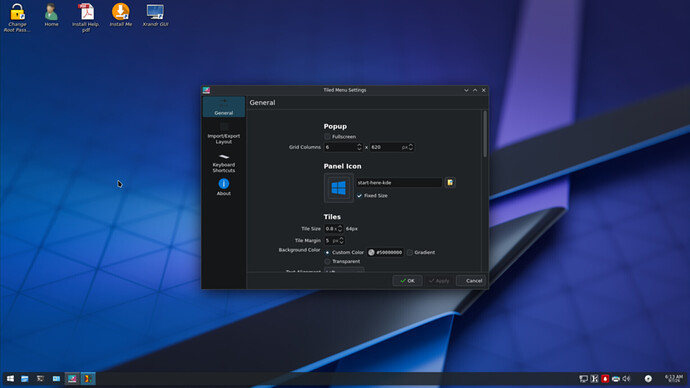The width and height of the screenshot is (690, 388).
Task: Click the Windows logo panel icon preview
Action: 338,188
